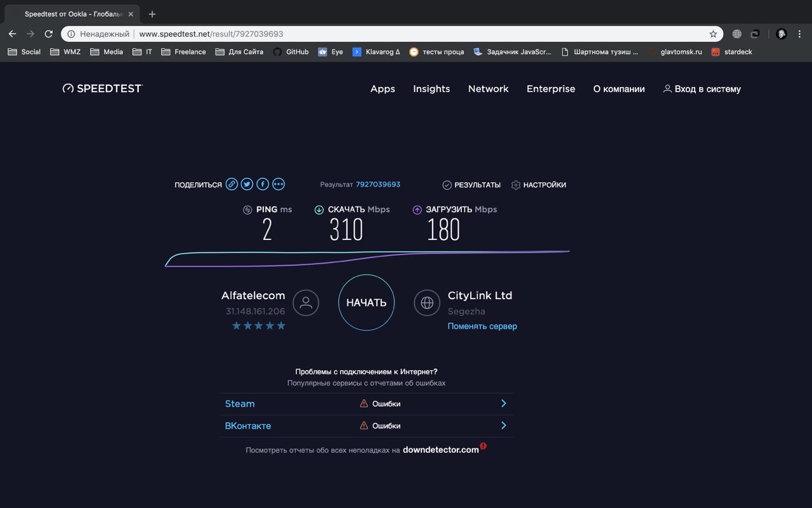Click the Results checkmark icon

[x=447, y=185]
